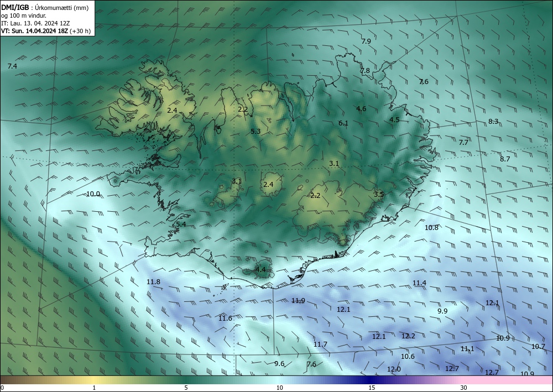Click the 9.9 value label

[x=442, y=311]
